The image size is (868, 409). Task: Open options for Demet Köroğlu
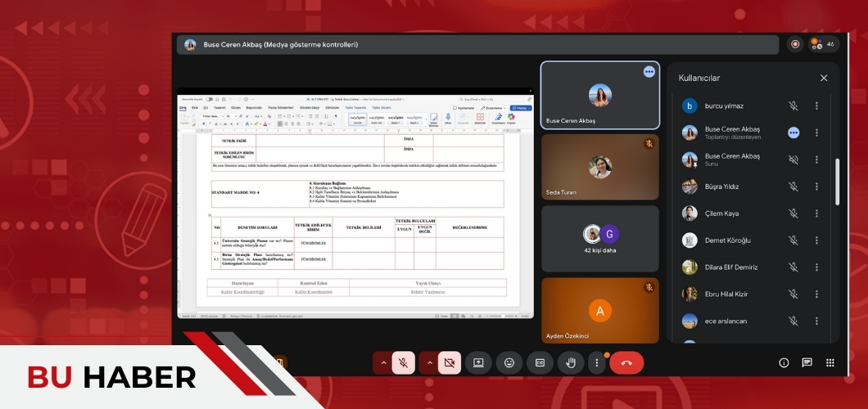pos(816,240)
